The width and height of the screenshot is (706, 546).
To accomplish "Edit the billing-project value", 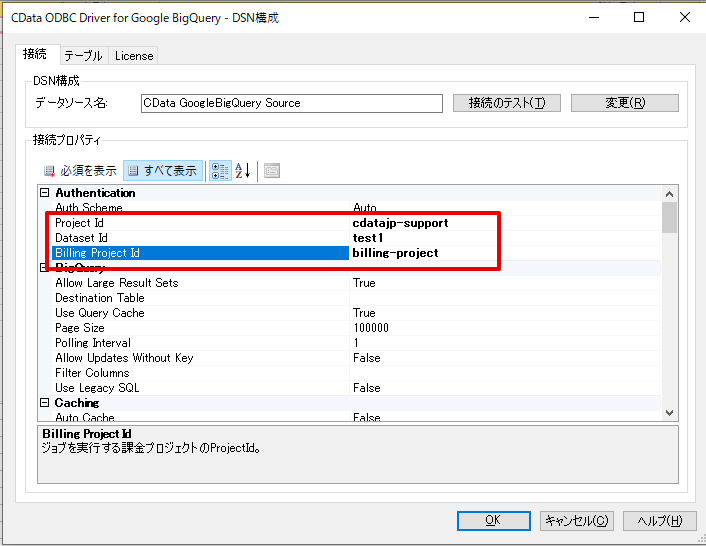I will tap(395, 253).
